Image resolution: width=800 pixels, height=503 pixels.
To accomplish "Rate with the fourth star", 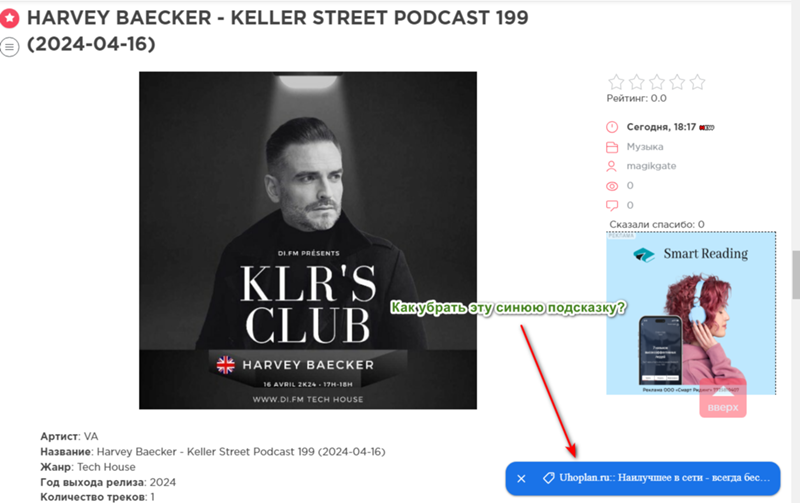I will point(677,82).
